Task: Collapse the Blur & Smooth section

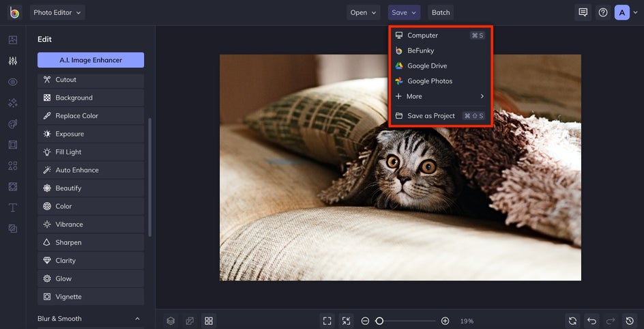Action: pos(137,319)
